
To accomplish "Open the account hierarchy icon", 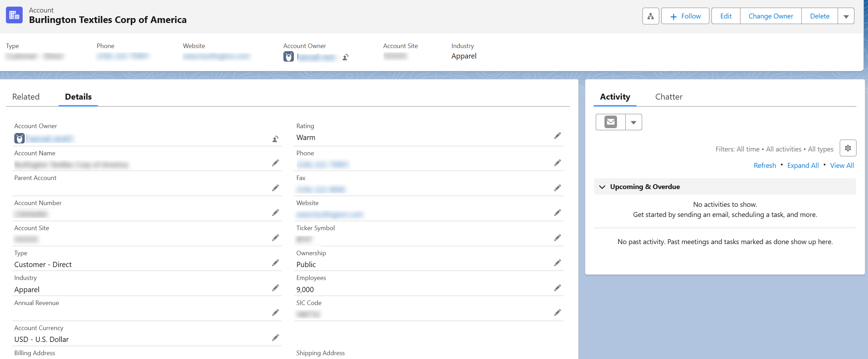I will click(x=650, y=16).
